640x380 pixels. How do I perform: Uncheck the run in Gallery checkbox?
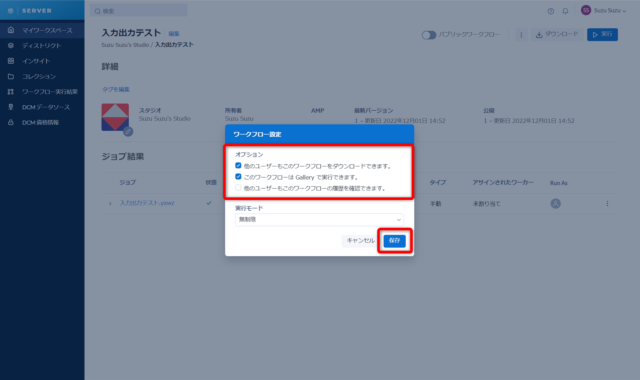(238, 176)
